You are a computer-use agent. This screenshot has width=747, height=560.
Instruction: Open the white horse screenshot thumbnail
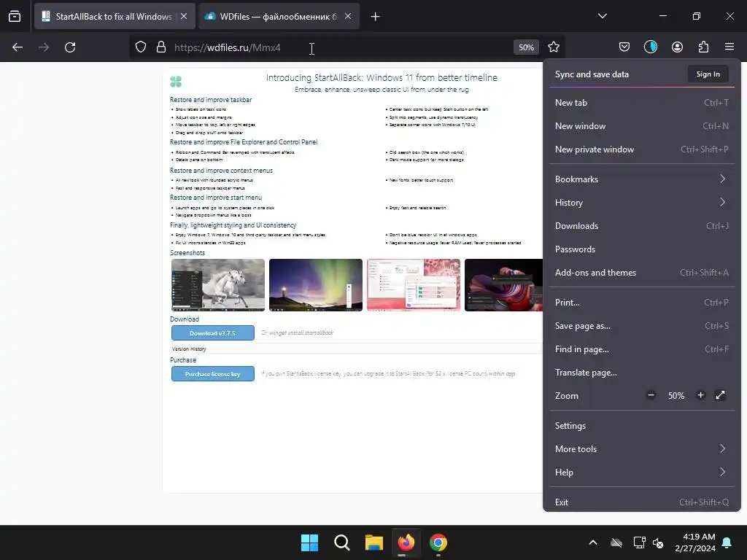pos(217,285)
